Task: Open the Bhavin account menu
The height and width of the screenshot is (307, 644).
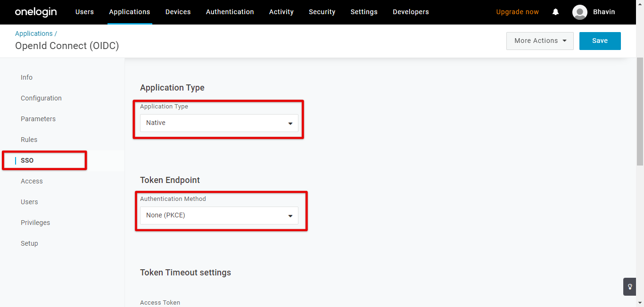Action: point(604,12)
